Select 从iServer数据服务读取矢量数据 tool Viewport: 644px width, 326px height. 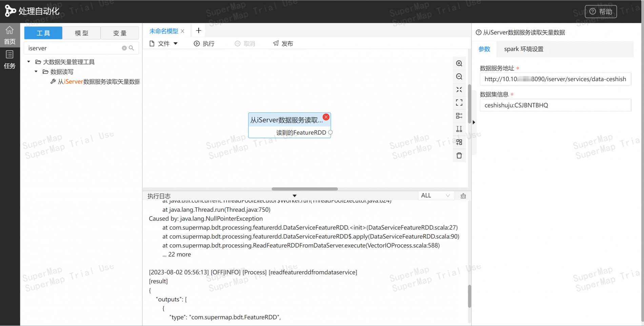pyautogui.click(x=95, y=81)
